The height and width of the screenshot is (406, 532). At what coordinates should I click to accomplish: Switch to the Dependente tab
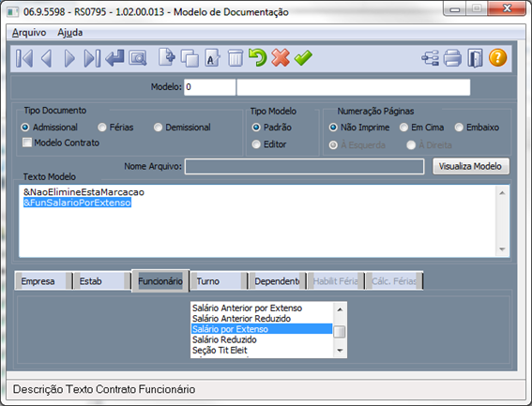tap(277, 281)
